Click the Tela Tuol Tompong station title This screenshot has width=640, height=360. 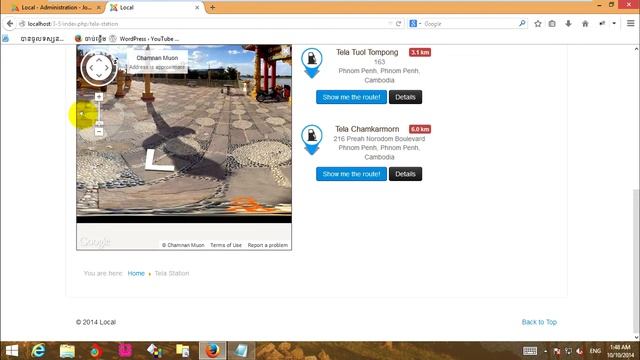pos(367,52)
